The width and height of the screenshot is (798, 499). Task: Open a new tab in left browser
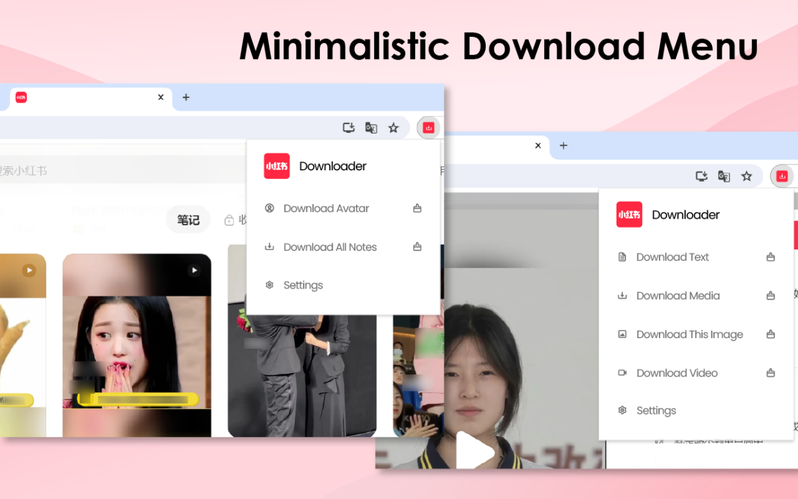[186, 97]
